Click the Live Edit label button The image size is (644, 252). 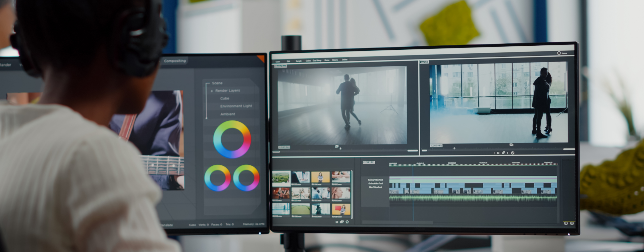[x=424, y=62]
